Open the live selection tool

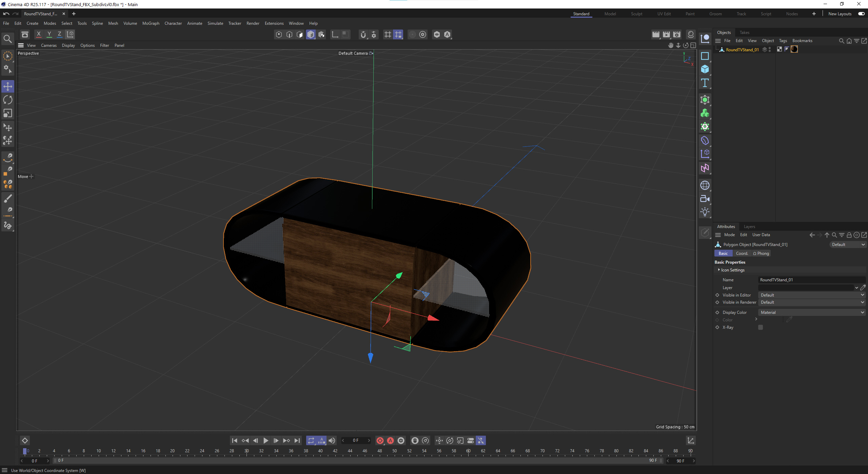7,56
